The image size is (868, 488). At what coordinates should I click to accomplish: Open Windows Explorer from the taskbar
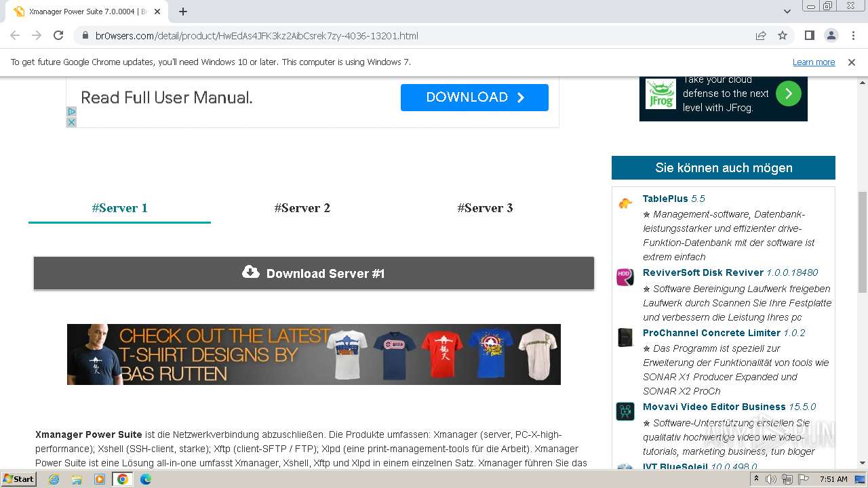[77, 479]
